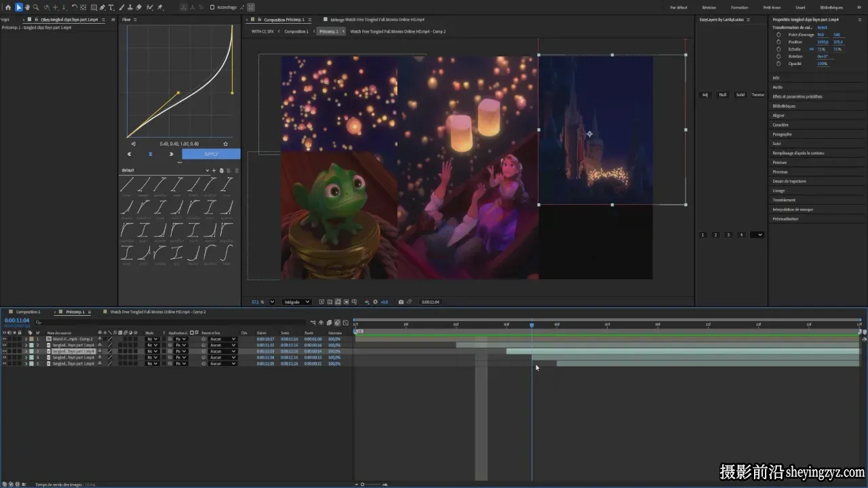Click the EasyLayers number 1 button
This screenshot has width=868, height=488.
703,235
